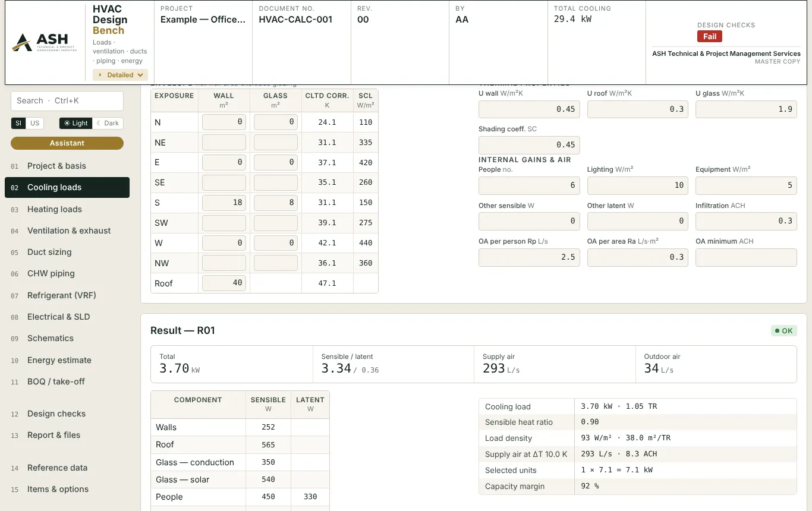Edit document number HVAC-CALC-001

[295, 20]
